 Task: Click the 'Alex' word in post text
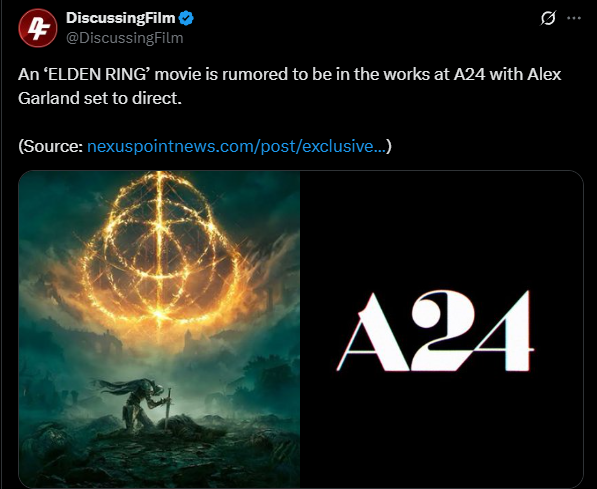coord(544,74)
